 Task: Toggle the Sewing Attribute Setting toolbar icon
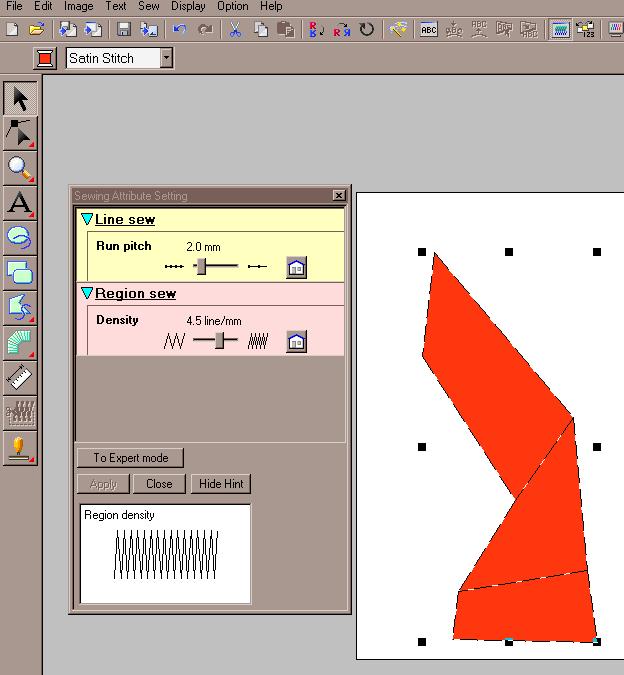pos(560,30)
